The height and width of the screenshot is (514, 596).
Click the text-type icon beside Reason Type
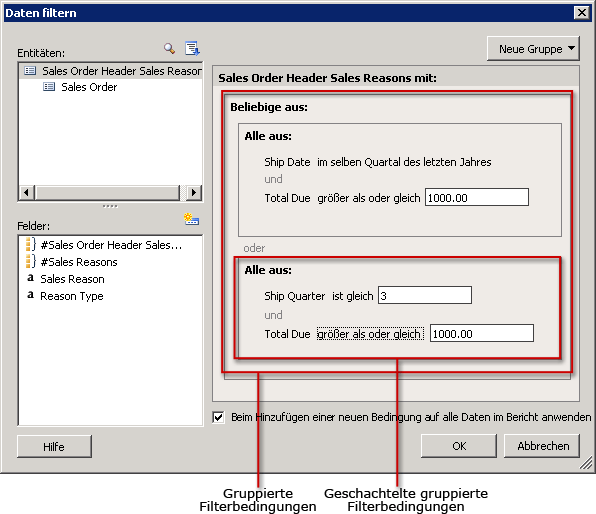tap(30, 295)
